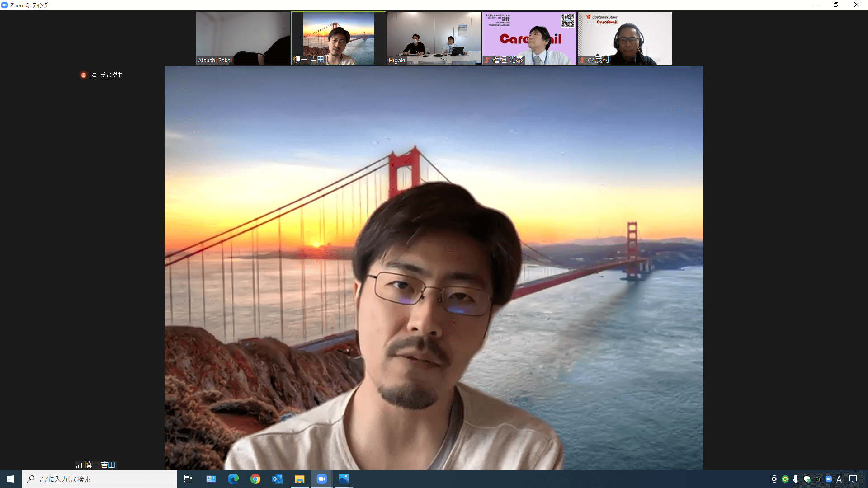This screenshot has width=868, height=488.
Task: Click the green 70 tray icon
Action: (818, 479)
